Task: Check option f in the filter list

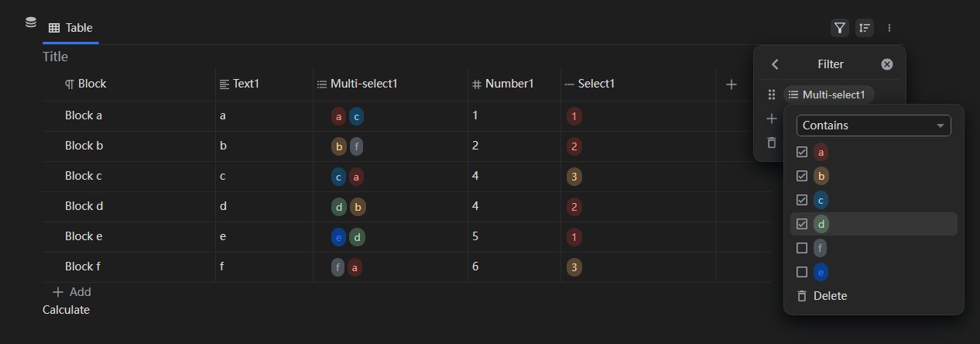Action: (x=802, y=248)
